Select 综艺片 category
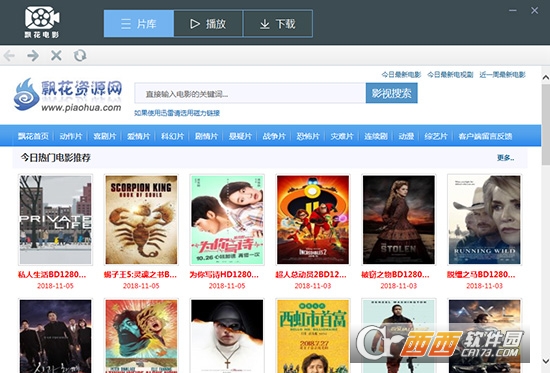Image resolution: width=550 pixels, height=373 pixels. tap(436, 136)
